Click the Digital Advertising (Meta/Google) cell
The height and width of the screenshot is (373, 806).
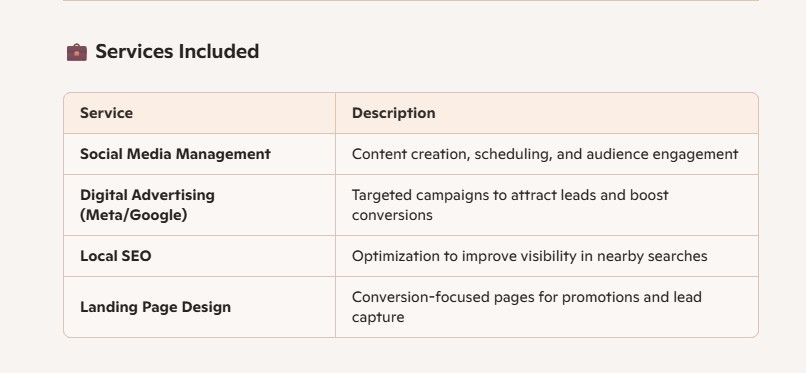199,205
